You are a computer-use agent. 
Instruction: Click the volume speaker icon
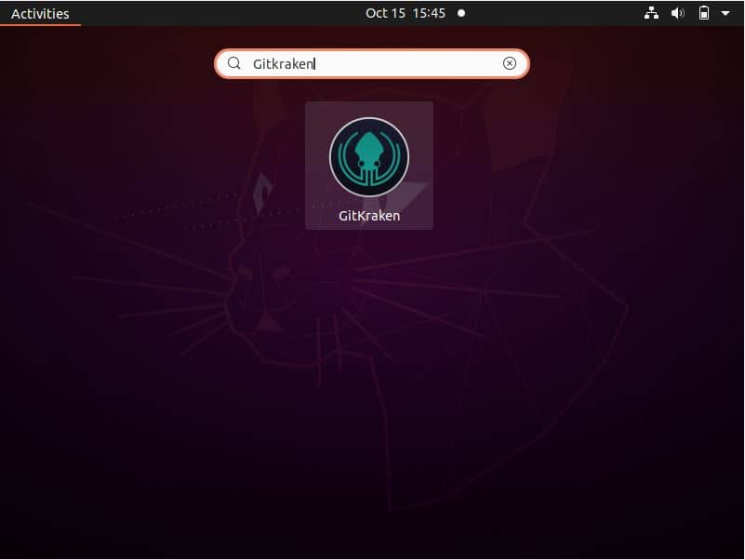click(678, 13)
